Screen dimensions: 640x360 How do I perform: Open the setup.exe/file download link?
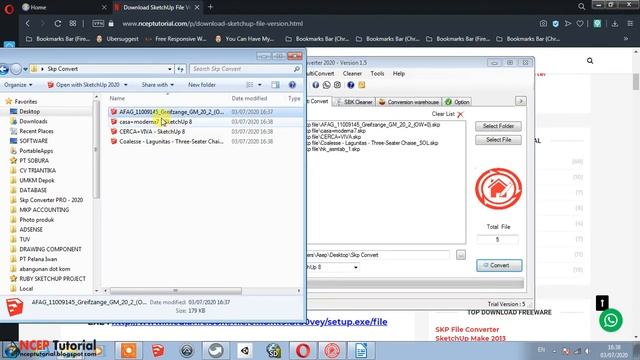click(x=249, y=322)
